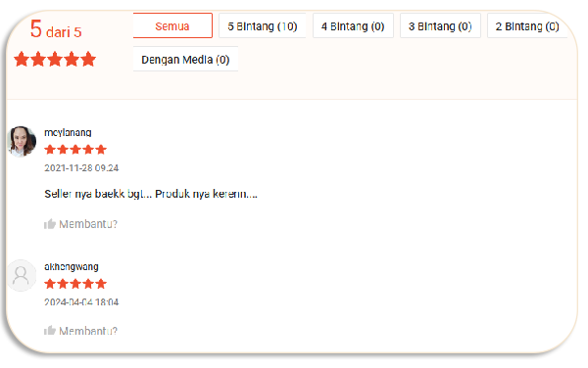
Task: Click the overall five-star rating summary
Action: coord(55,59)
